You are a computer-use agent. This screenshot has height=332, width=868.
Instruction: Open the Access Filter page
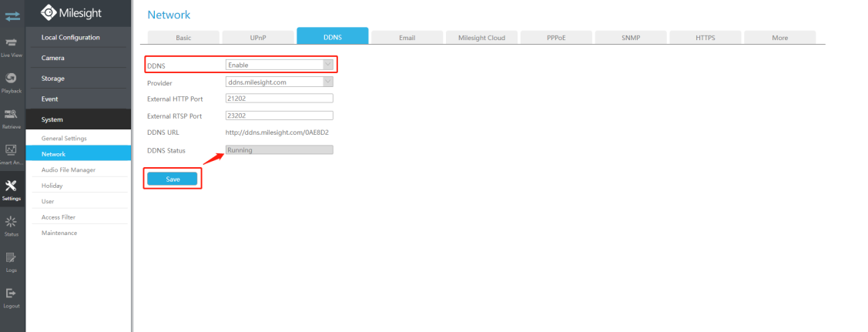point(79,217)
